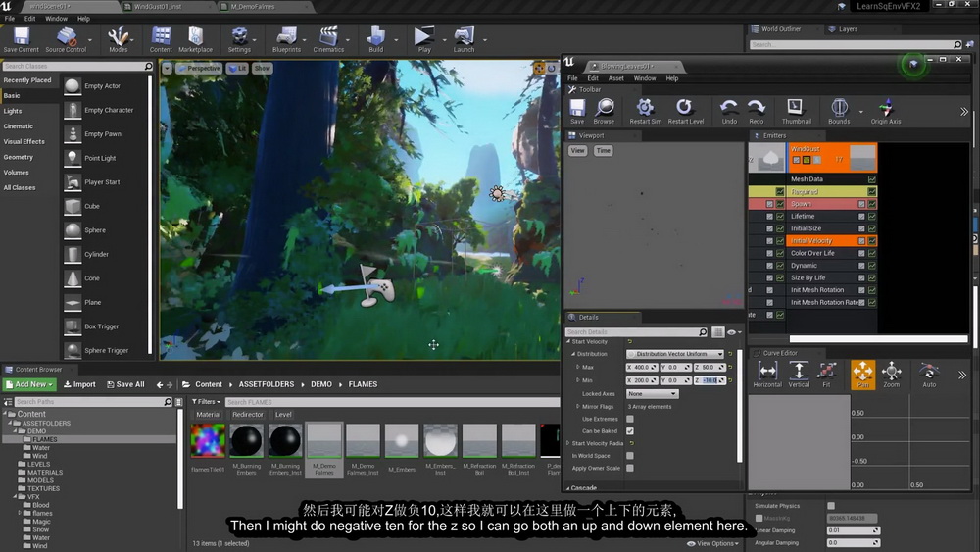This screenshot has height=552, width=980.
Task: Click the Build toolbar icon
Action: tap(375, 40)
